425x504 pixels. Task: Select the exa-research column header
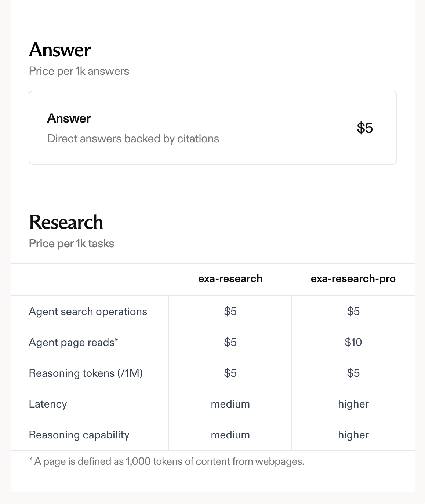click(x=230, y=279)
